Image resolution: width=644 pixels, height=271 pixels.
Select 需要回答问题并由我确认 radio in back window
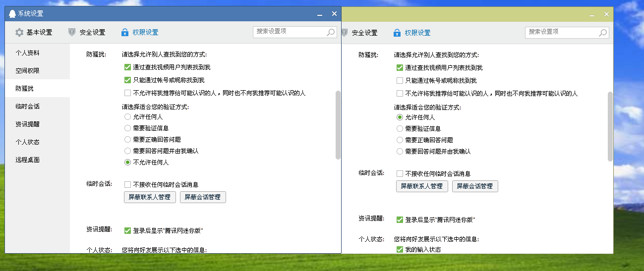[400, 151]
